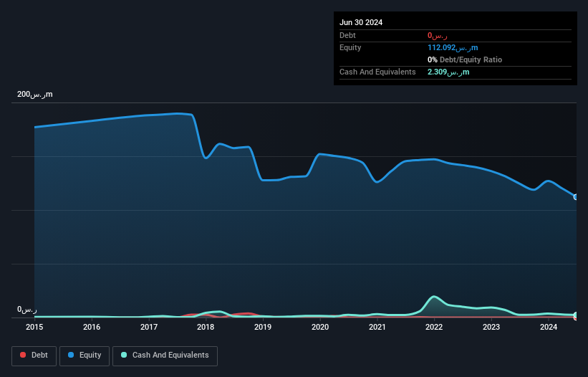The image size is (588, 377).
Task: Click the 2015 x-axis label
Action: coord(34,327)
